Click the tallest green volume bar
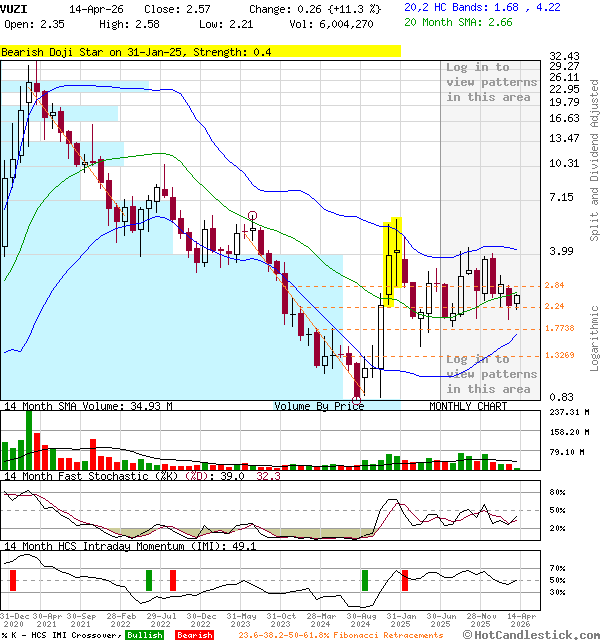Screen dimensions: 600x640 click(x=28, y=438)
